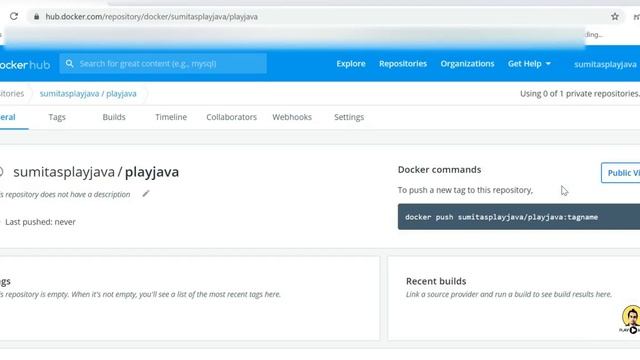The image size is (640, 360).
Task: Open Organizations in the top nav
Action: pos(467,64)
